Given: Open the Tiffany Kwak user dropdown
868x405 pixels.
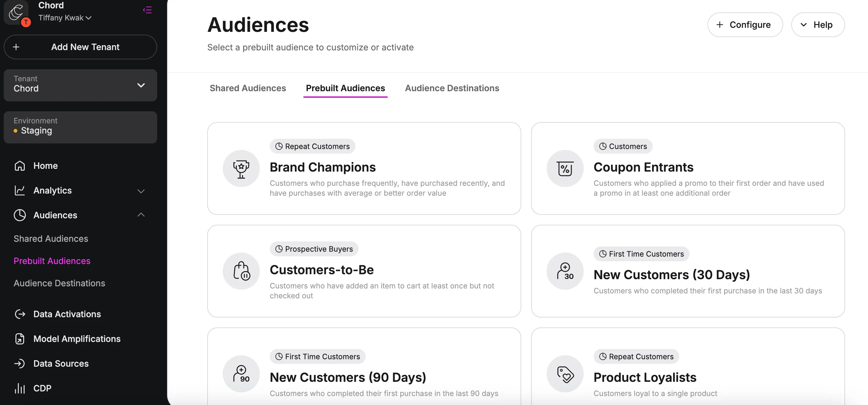Looking at the screenshot, I should click(x=65, y=18).
